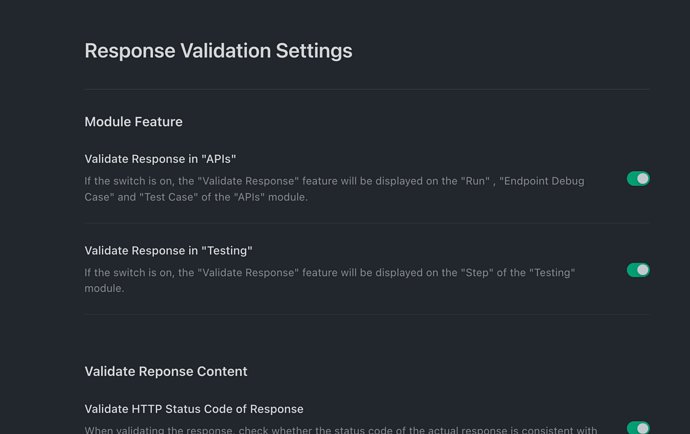Screen dimensions: 690x434
Task: Toggle the Validate Response in "APIs" switch
Action: point(638,179)
